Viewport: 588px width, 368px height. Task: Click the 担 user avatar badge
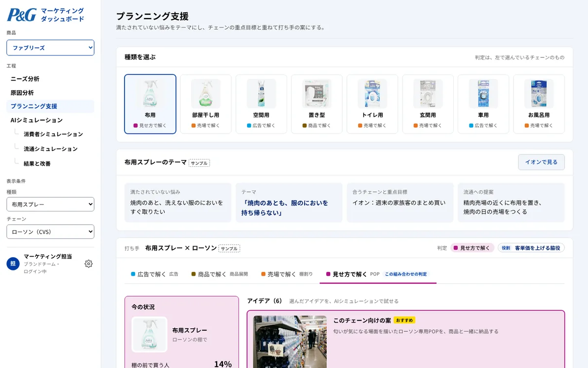tap(13, 263)
